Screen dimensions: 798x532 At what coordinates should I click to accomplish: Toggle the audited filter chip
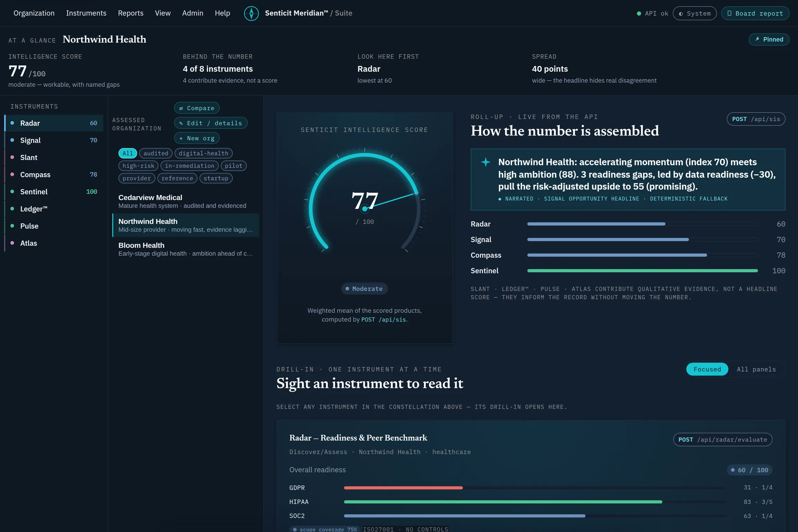pyautogui.click(x=156, y=153)
